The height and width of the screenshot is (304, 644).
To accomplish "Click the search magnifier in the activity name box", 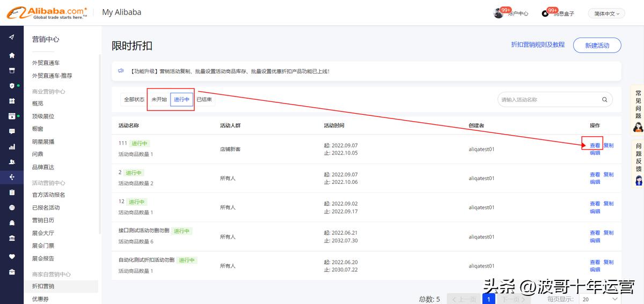I will click(605, 100).
